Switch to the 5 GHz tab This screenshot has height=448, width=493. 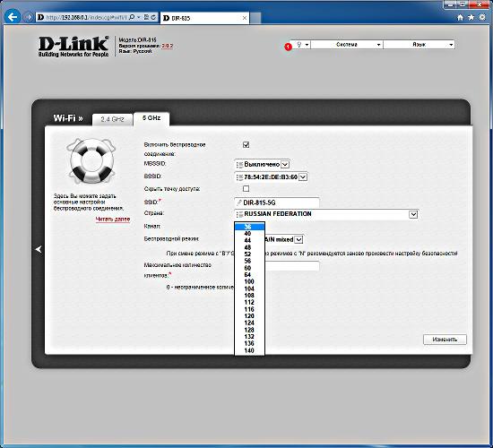(151, 118)
